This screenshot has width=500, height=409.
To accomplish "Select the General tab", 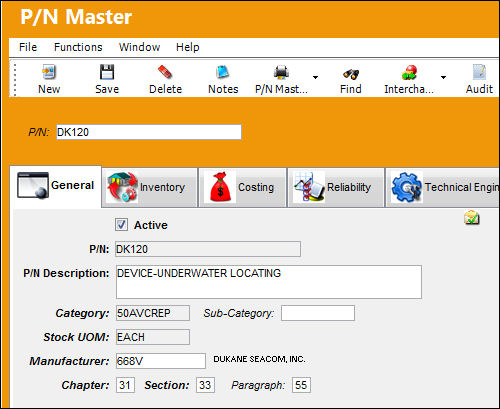I will coord(55,187).
